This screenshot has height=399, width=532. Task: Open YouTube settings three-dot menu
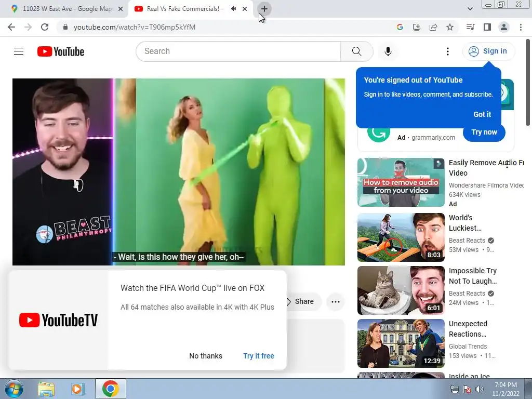pyautogui.click(x=447, y=51)
